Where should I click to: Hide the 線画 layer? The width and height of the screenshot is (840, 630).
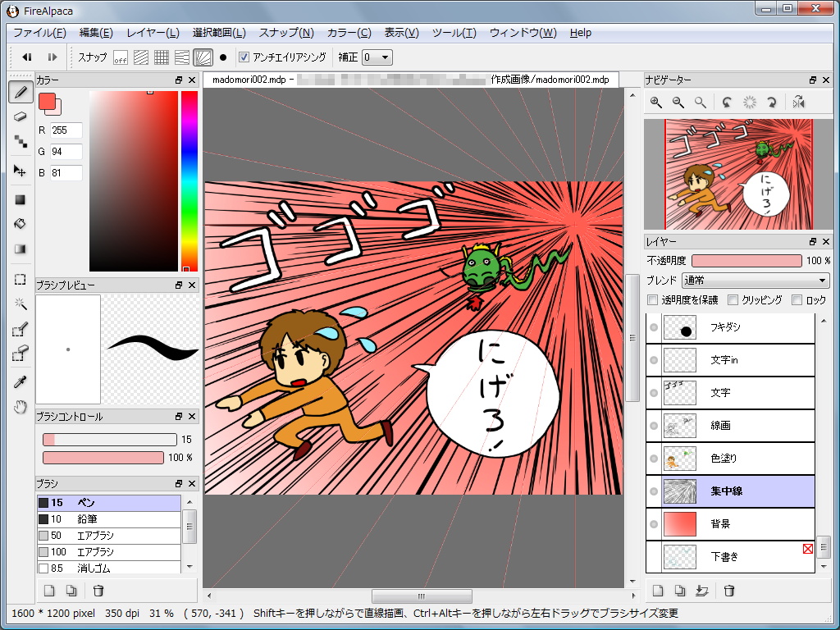tap(654, 426)
